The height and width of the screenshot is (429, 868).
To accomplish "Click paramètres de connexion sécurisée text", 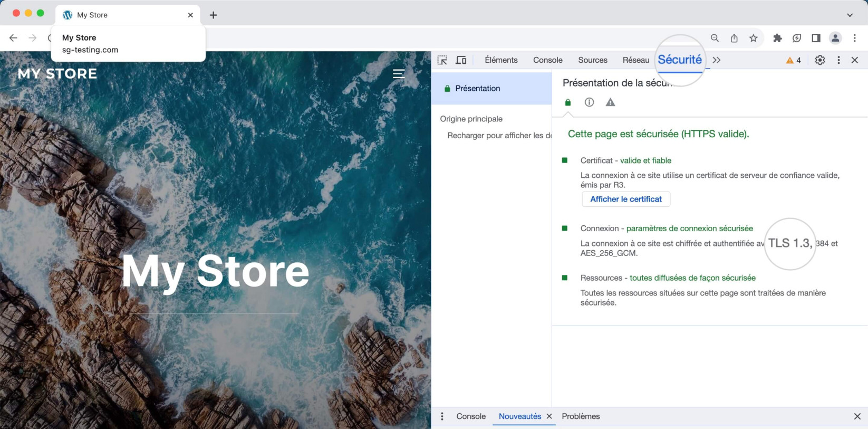I will [x=690, y=228].
